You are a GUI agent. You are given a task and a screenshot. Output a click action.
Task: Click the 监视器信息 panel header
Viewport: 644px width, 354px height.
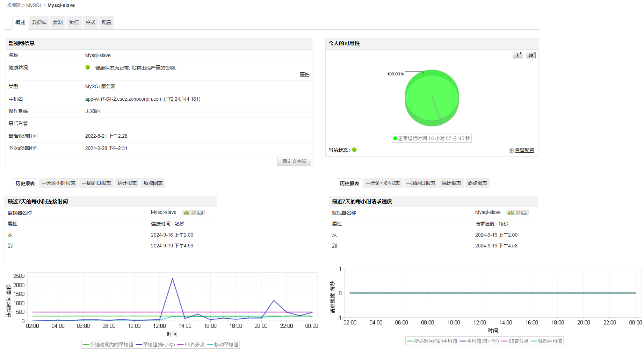coord(159,43)
